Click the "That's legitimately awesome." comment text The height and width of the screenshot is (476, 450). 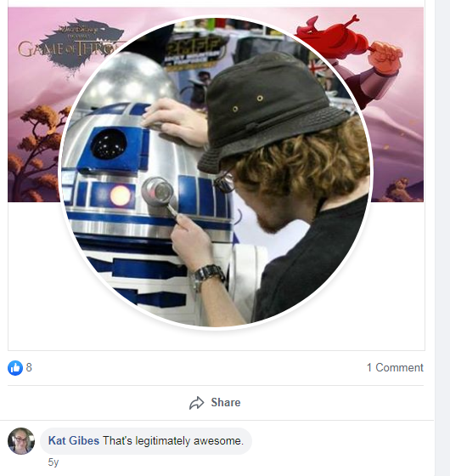(173, 441)
